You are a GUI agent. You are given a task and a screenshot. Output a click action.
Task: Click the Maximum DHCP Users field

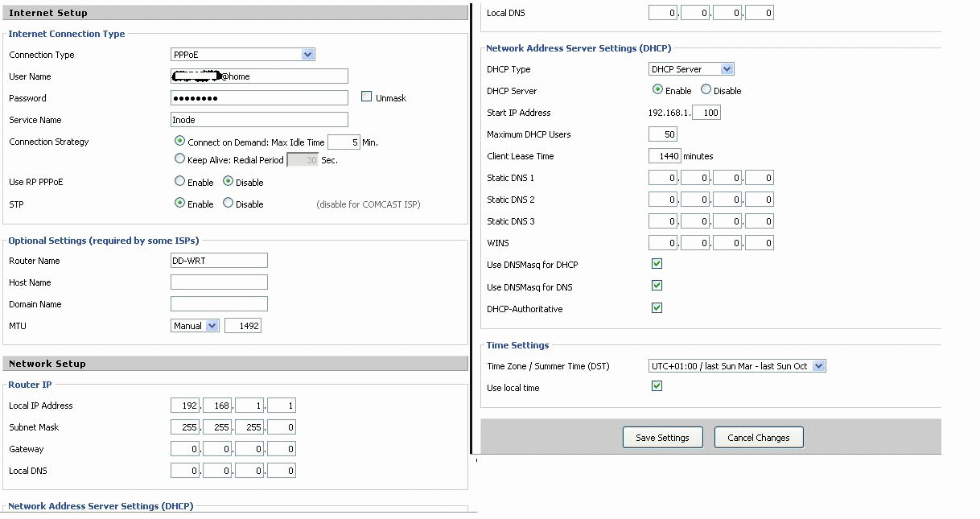click(663, 134)
